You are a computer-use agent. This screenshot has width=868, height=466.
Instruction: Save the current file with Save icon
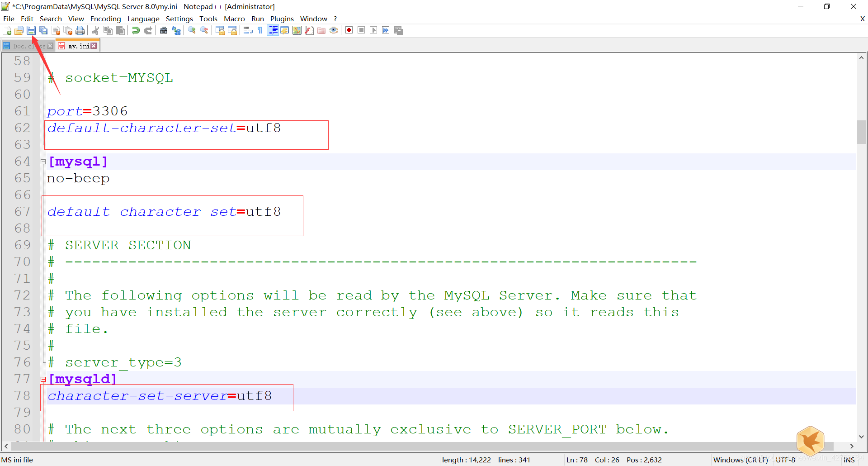click(31, 30)
